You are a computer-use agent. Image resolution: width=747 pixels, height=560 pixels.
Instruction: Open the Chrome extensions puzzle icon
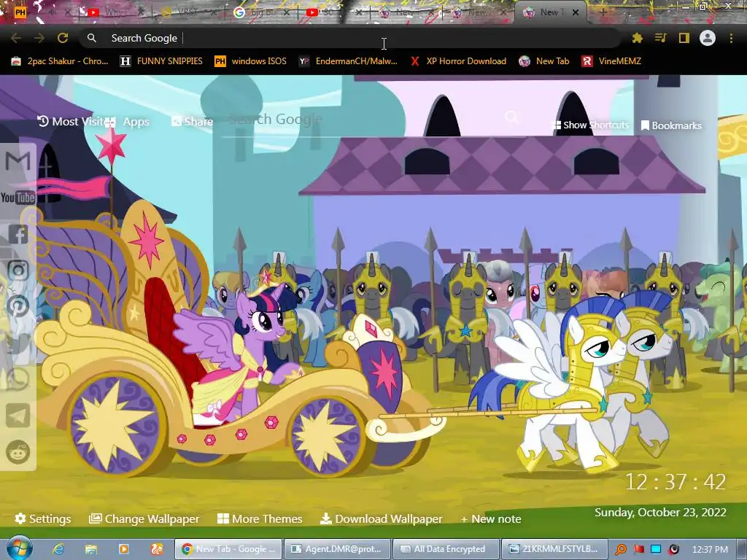[637, 38]
